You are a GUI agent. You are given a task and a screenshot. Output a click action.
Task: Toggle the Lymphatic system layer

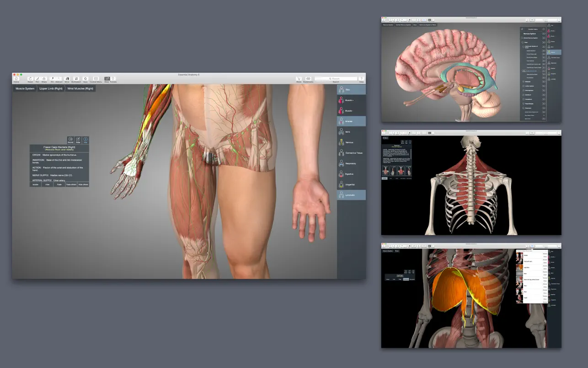[x=351, y=195]
